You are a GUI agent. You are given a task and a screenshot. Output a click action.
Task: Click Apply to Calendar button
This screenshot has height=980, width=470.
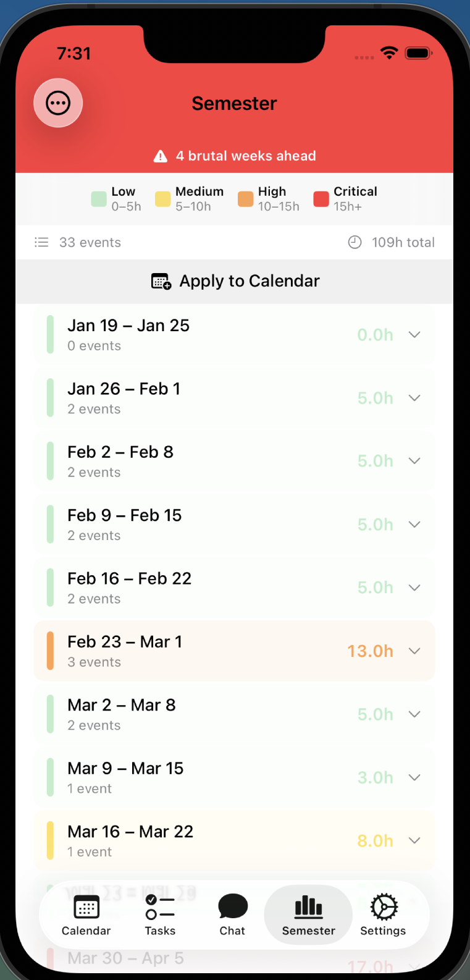pyautogui.click(x=235, y=281)
